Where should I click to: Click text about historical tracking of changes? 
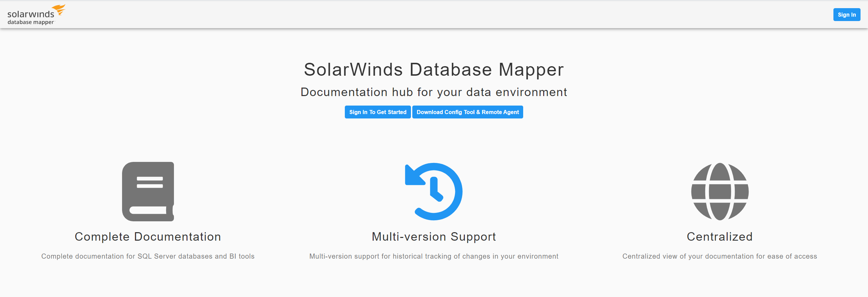(x=434, y=256)
